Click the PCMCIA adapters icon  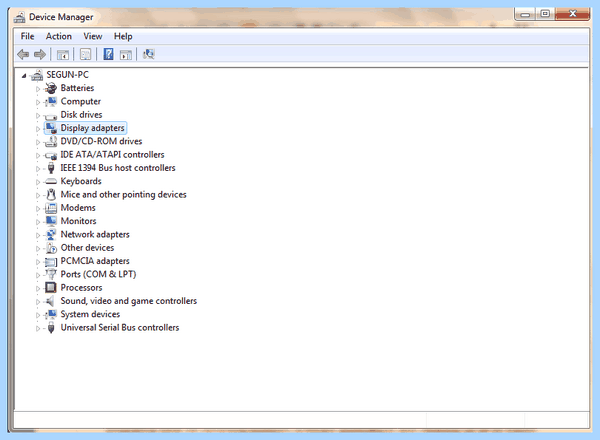tap(51, 262)
